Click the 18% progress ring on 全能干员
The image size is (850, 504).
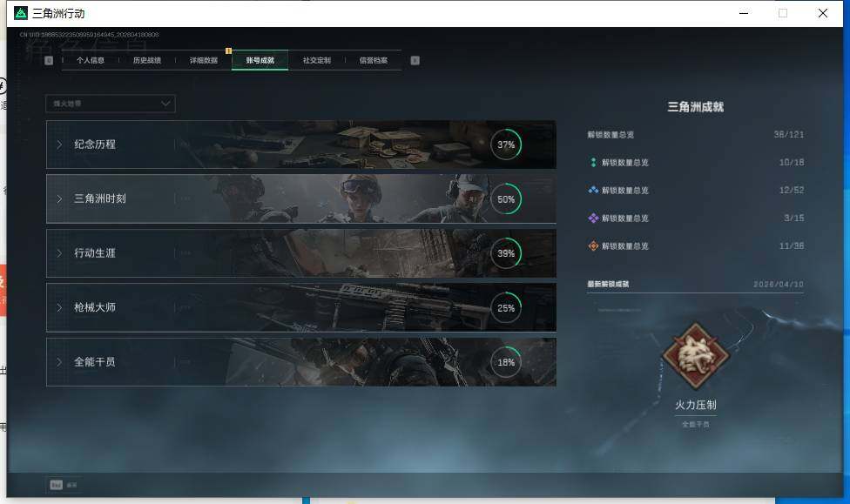(506, 362)
